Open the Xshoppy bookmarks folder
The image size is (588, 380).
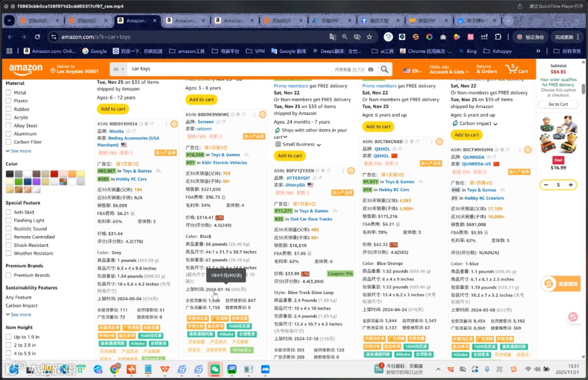click(498, 51)
